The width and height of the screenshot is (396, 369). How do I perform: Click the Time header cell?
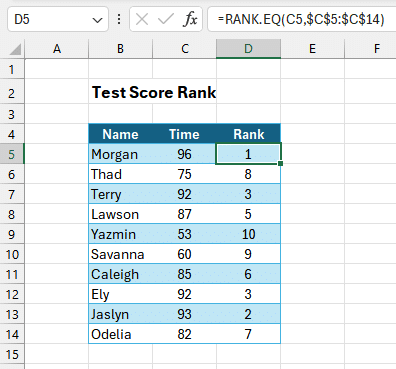click(184, 134)
